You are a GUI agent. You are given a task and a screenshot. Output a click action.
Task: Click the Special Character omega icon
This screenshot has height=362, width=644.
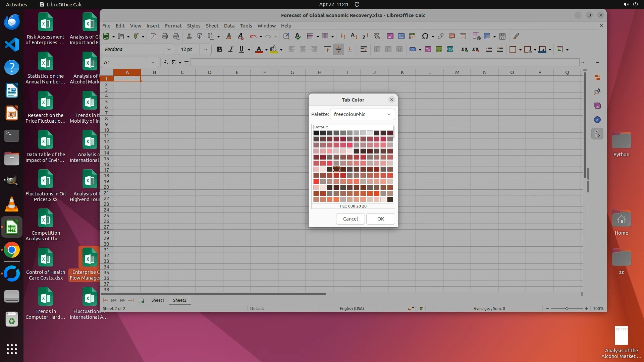425,36
